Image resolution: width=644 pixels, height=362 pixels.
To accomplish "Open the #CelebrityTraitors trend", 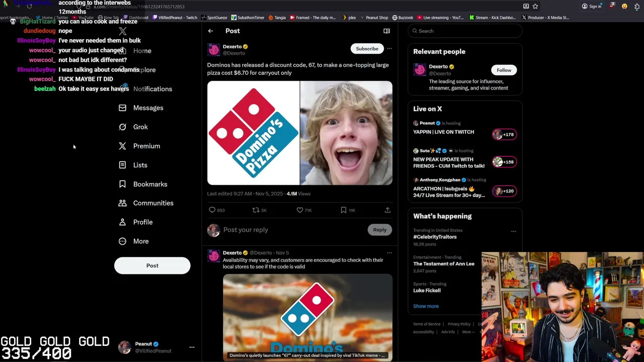I will coord(435,237).
